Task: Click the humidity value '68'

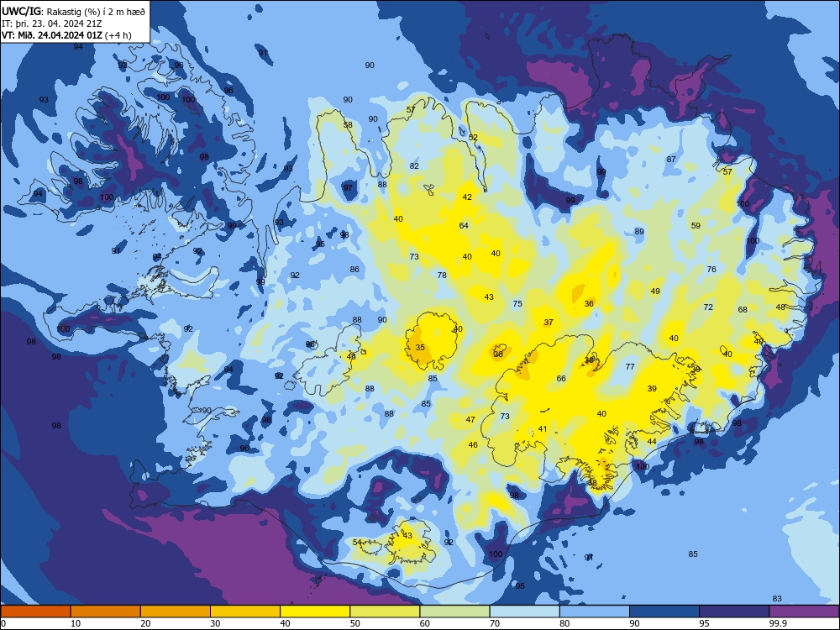Action: pyautogui.click(x=743, y=309)
